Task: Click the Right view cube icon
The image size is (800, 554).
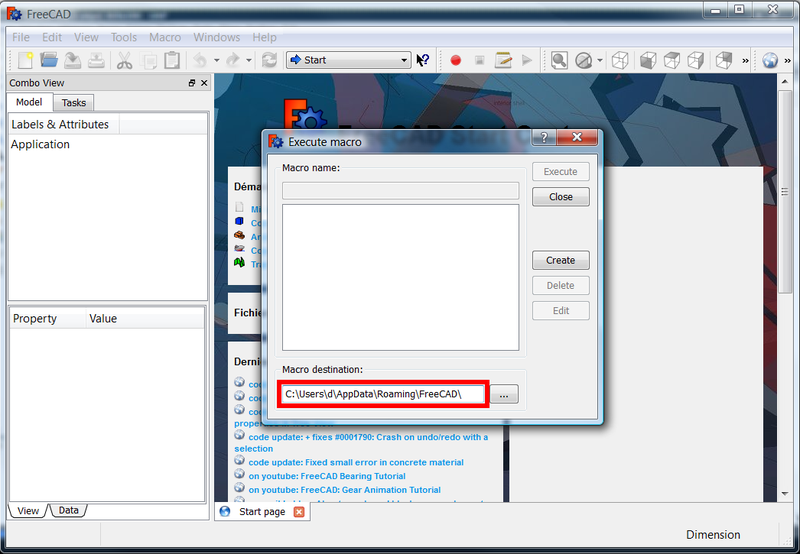Action: (x=696, y=60)
